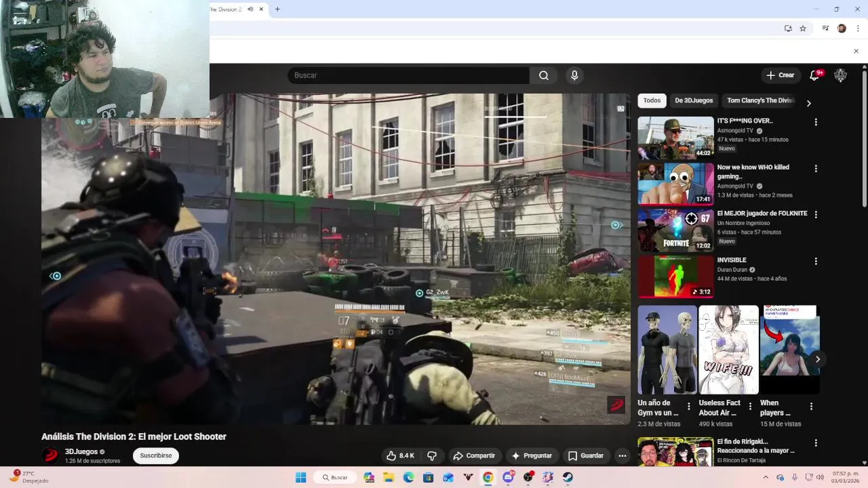Click the Windows taskbar Buscar search box
The width and height of the screenshot is (868, 488).
click(336, 477)
